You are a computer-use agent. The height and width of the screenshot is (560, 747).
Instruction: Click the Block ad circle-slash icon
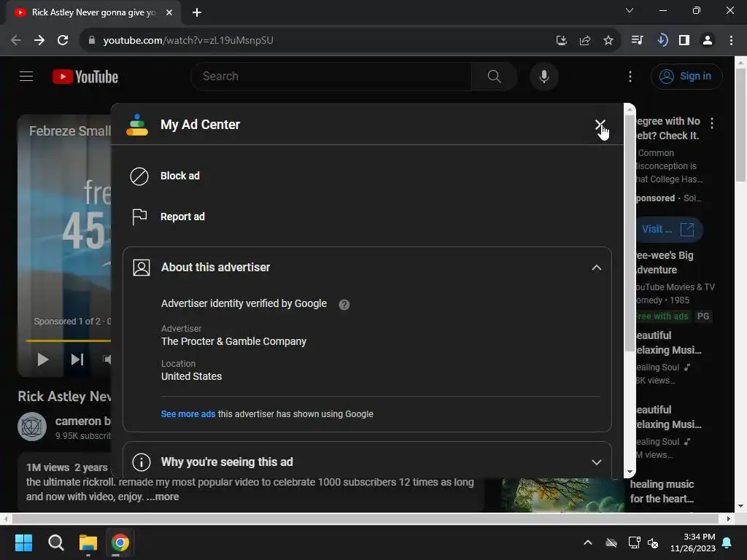139,176
